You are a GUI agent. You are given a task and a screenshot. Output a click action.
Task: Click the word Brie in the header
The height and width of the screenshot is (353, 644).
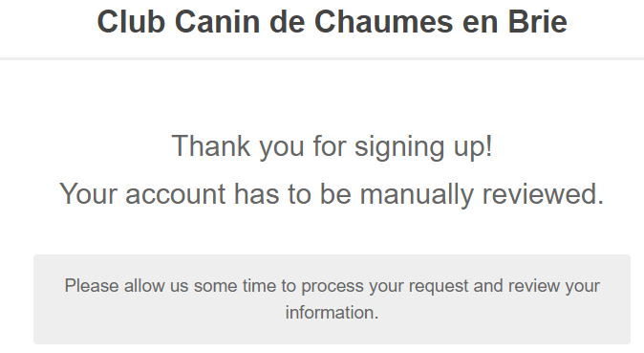[x=538, y=22]
